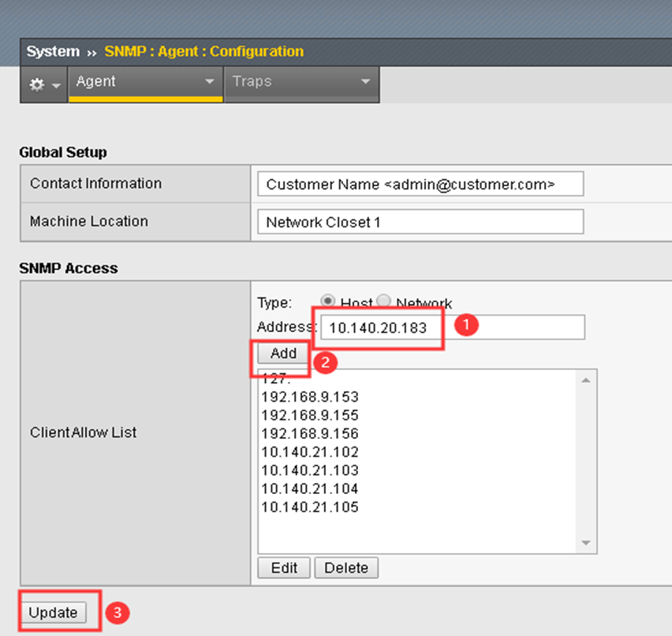
Task: Select 10.140.21.102 in the allow list
Action: click(310, 452)
